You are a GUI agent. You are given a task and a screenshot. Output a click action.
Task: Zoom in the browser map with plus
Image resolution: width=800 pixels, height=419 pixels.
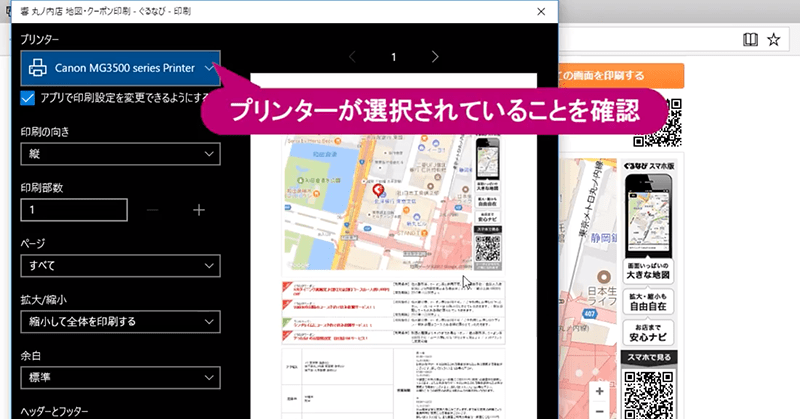click(x=599, y=391)
